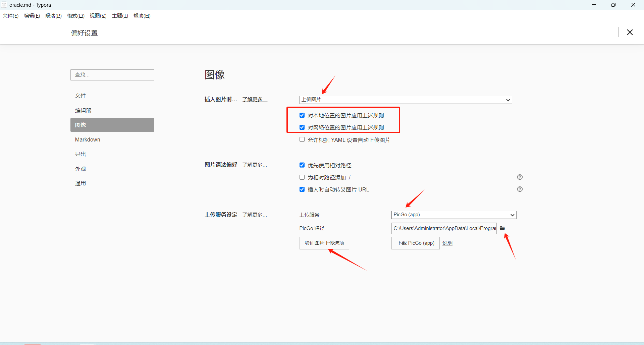Toggle 对本地位置的图片应用上述规则 checkbox
The height and width of the screenshot is (345, 644).
tap(302, 115)
